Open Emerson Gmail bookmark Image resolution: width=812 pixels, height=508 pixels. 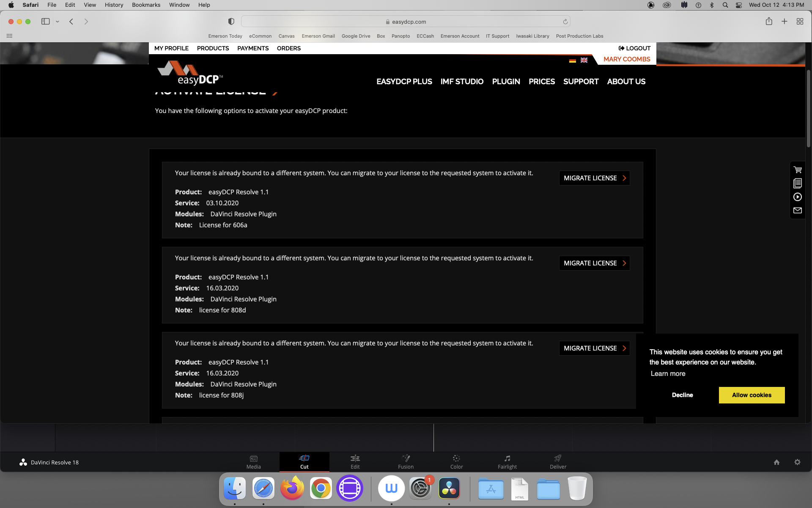(318, 36)
